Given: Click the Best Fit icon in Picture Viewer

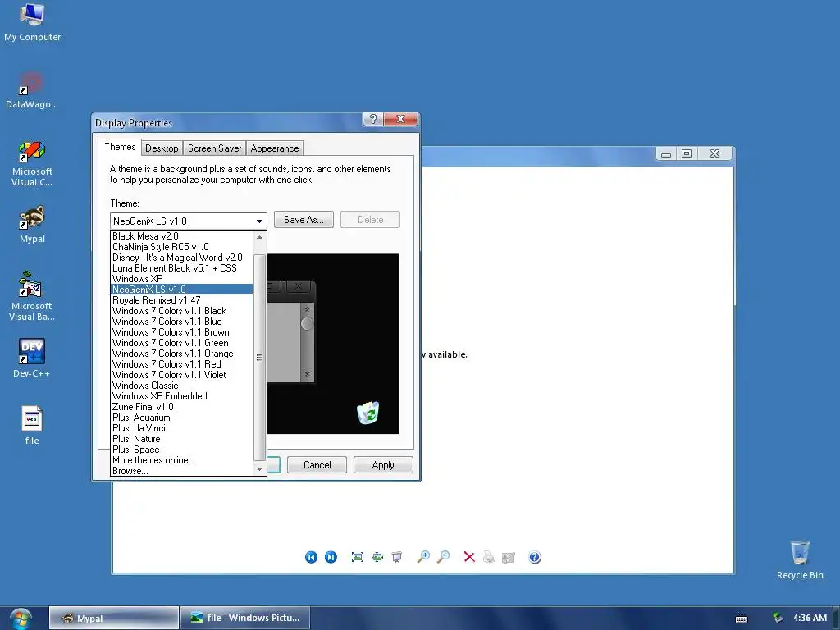Looking at the screenshot, I should pos(358,557).
